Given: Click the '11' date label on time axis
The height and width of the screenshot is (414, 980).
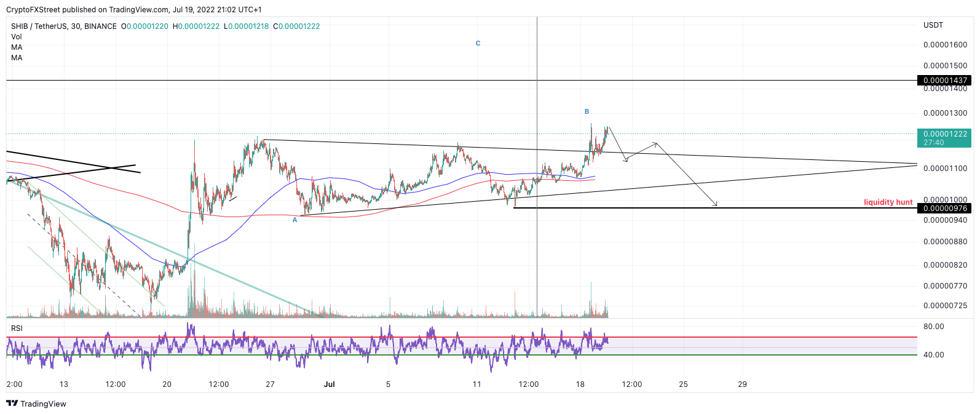Looking at the screenshot, I should pos(477,384).
